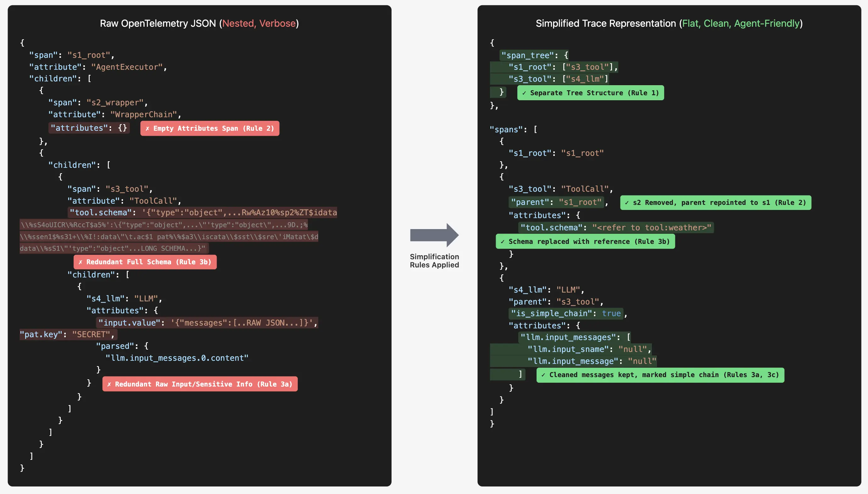Click the left-panel "tool.schema" long string line
The width and height of the screenshot is (868, 494).
[202, 212]
